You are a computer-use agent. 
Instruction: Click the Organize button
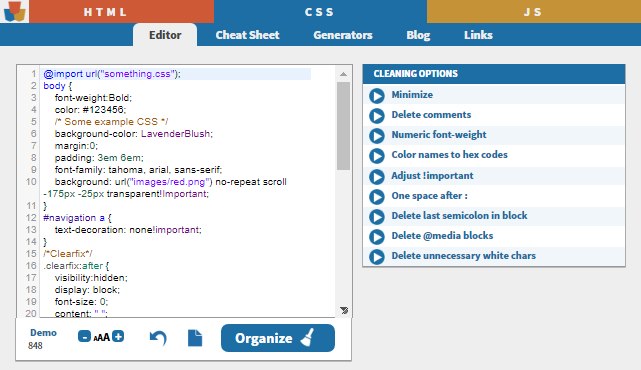[x=278, y=338]
